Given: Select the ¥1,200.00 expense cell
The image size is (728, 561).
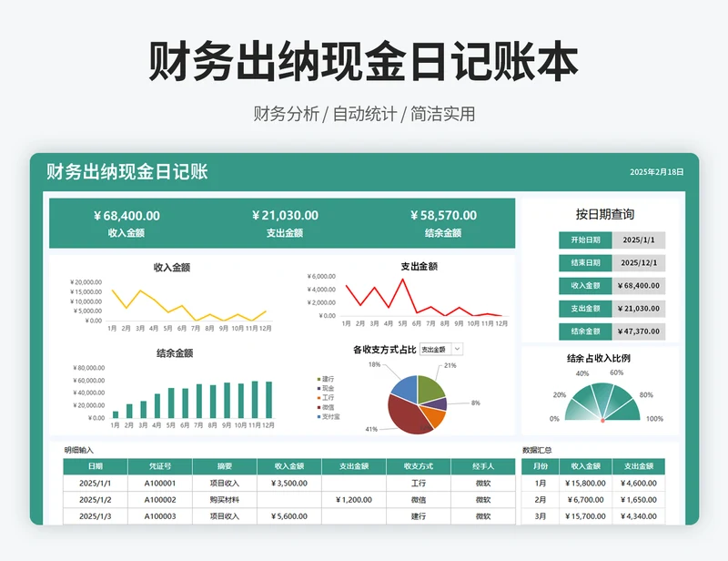Looking at the screenshot, I should coord(354,500).
